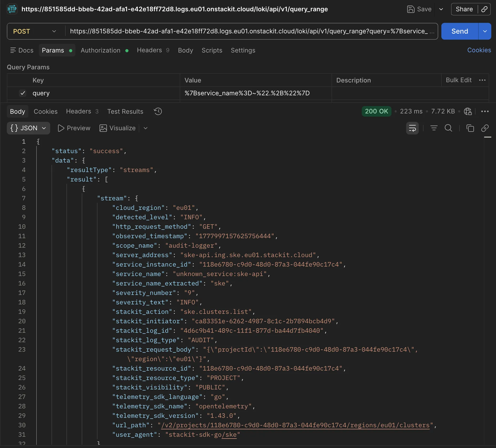
Task: Copy response body icon
Action: click(x=470, y=128)
